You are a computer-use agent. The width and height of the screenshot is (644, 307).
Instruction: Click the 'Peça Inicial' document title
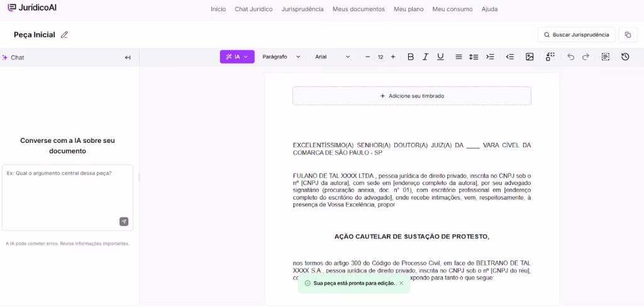point(35,35)
